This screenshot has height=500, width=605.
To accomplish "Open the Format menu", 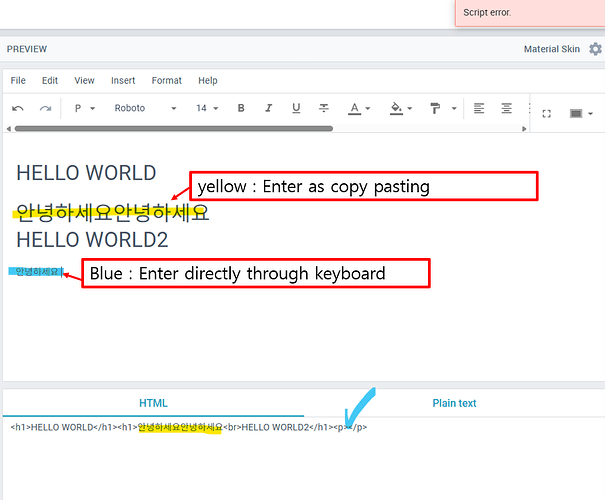I will pyautogui.click(x=167, y=80).
